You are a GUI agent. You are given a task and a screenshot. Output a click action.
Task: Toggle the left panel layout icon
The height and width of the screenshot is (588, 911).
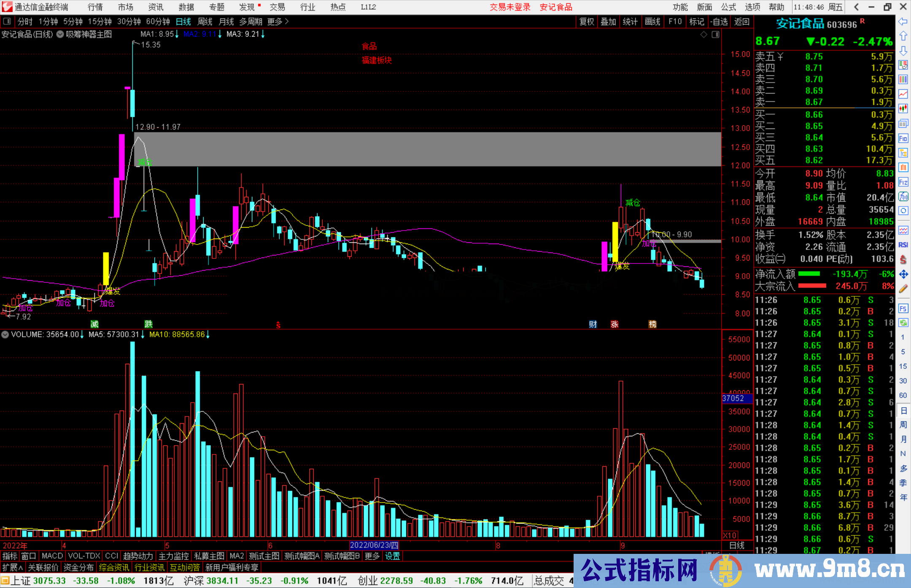pyautogui.click(x=7, y=21)
